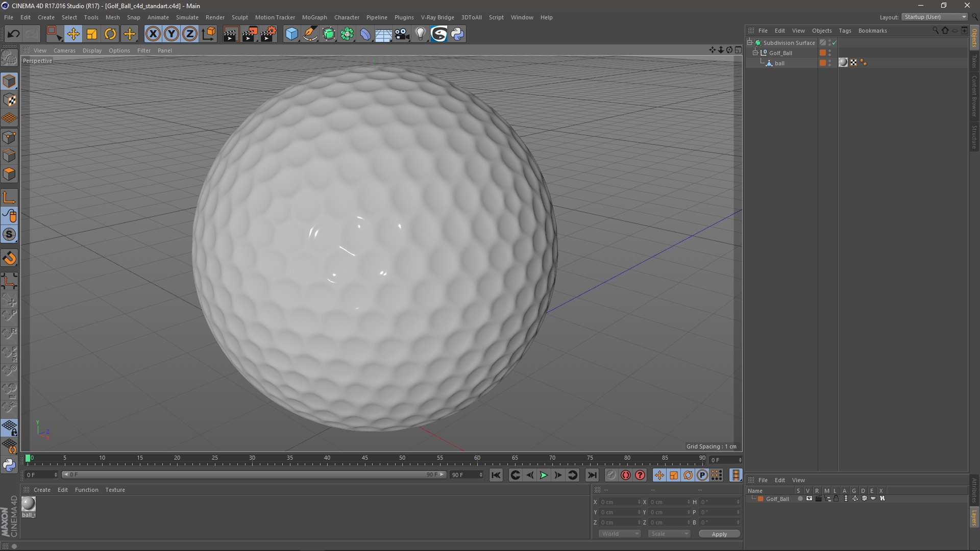Select the Move tool
Viewport: 980px width, 551px height.
(73, 34)
